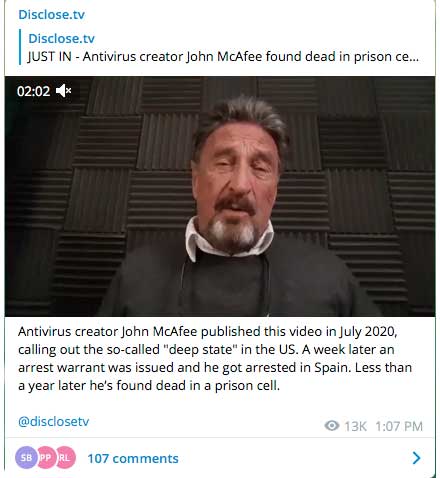The image size is (440, 478).
Task: Follow the @disclosetv mention link
Action: [54, 421]
